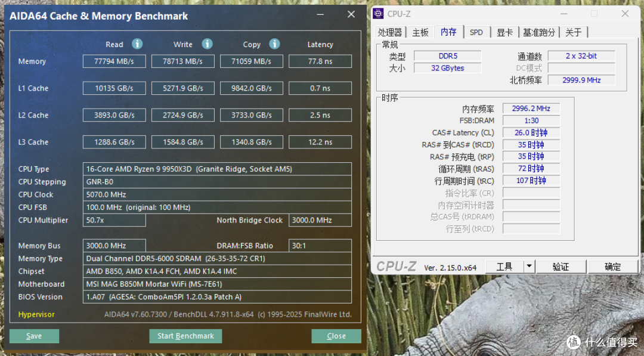Click the 32 GBytes size value in CPU-Z

[448, 68]
